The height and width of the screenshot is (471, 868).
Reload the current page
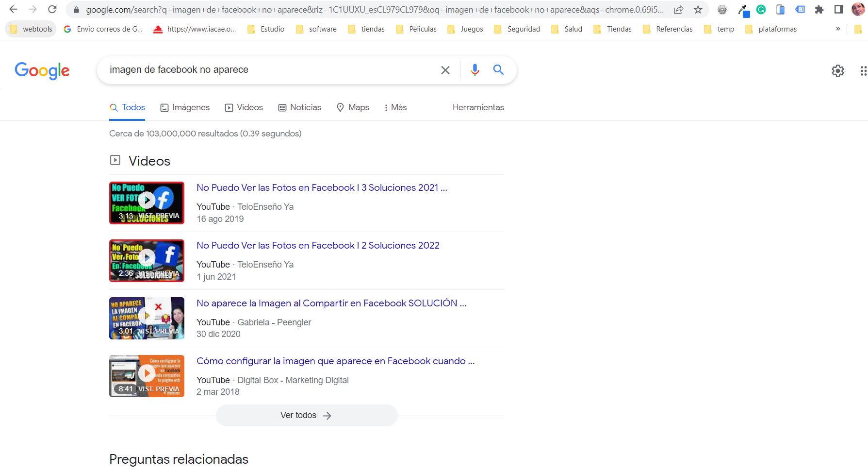click(52, 9)
